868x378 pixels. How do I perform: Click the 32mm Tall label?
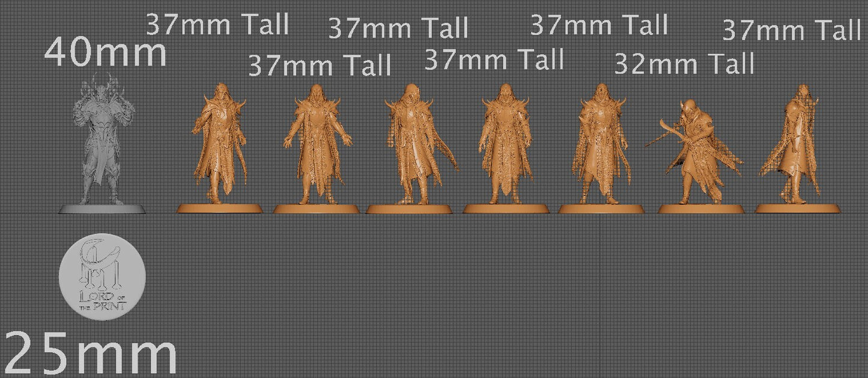point(684,62)
